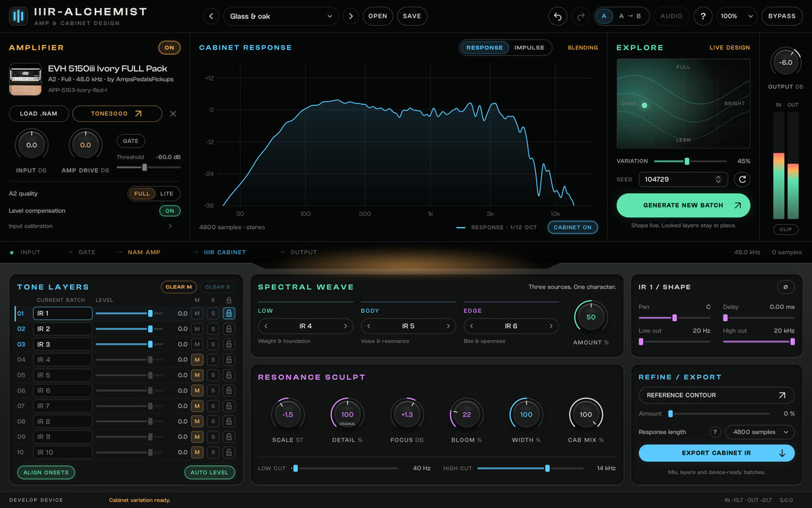Click the LOAD .NAM button
Screen dimensions: 812x508
(39, 114)
